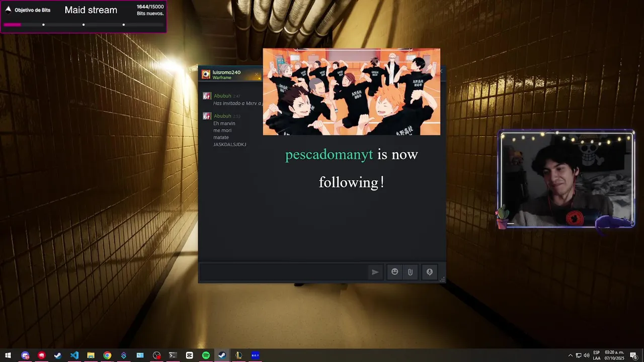Click the 'Has invitado a Mxrv' message

(x=237, y=103)
